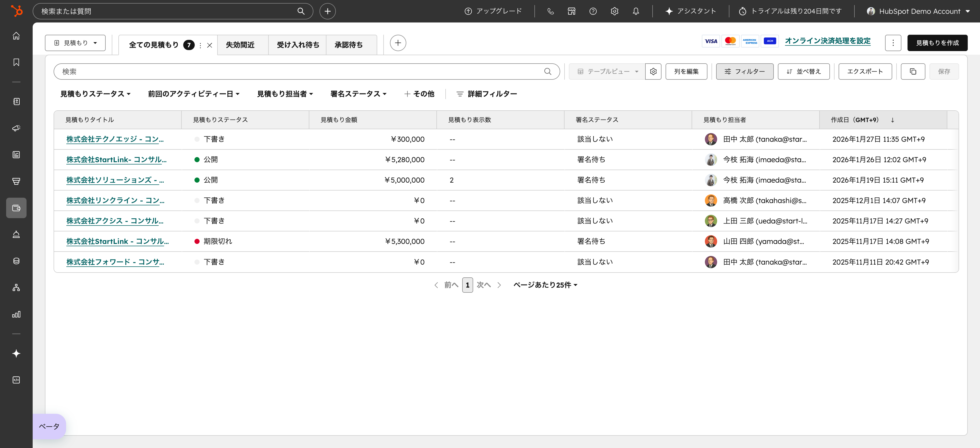Open the 見積もり担当者 filter dropdown

(285, 94)
